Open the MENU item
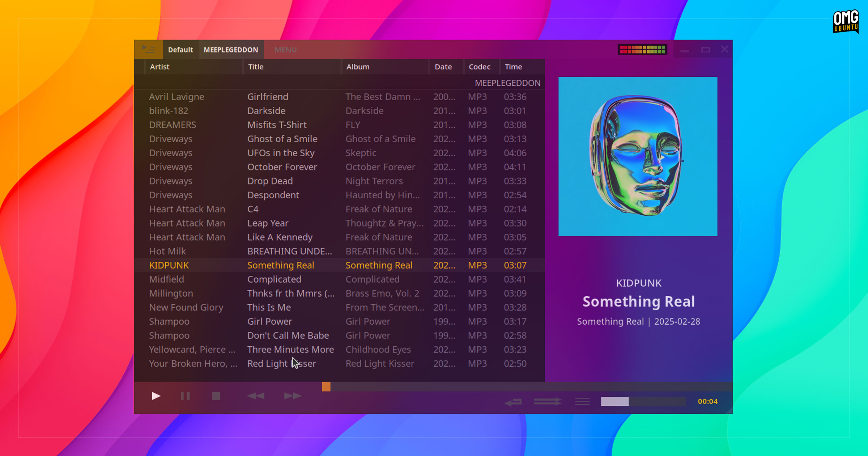Image resolution: width=868 pixels, height=456 pixels. pyautogui.click(x=285, y=49)
